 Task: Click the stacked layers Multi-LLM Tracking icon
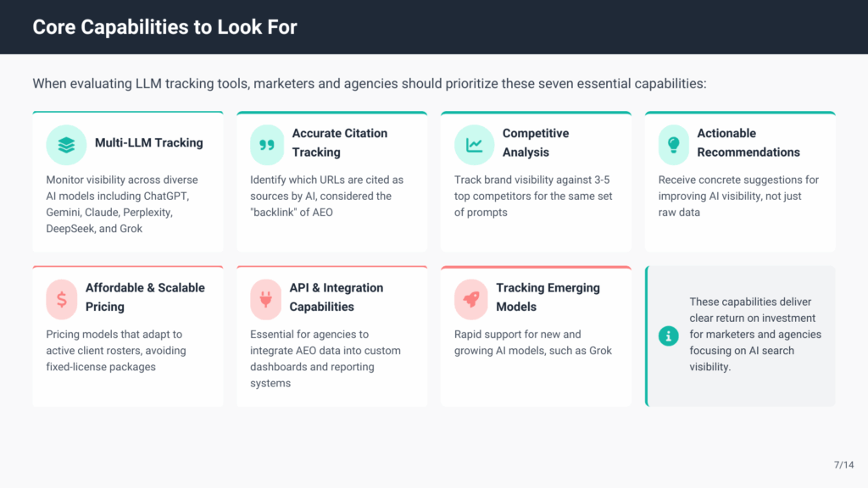pos(66,145)
